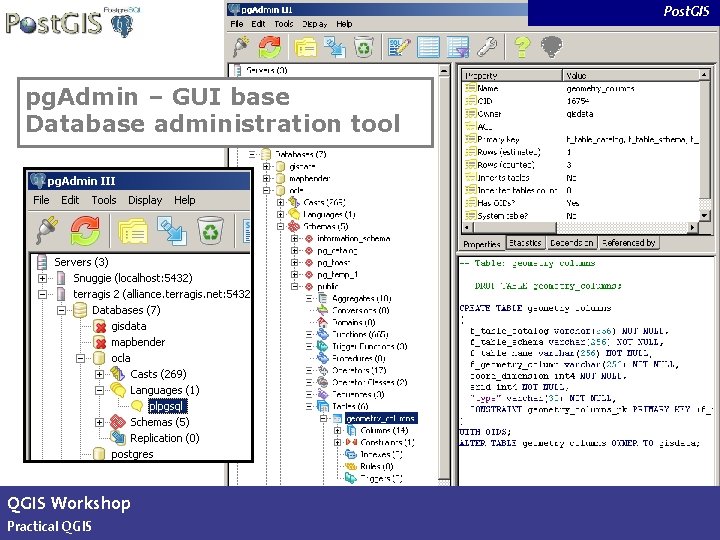
Task: Click the guru hint light bulb icon
Action: point(551,47)
